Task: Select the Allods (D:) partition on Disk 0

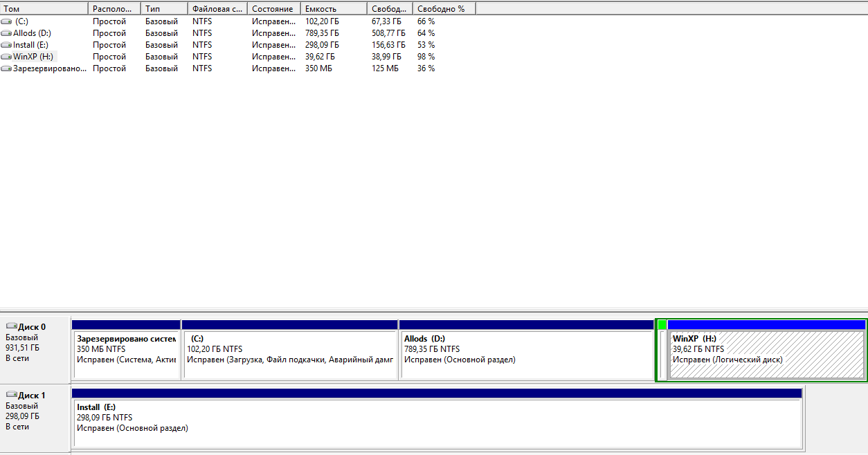Action: coord(526,354)
